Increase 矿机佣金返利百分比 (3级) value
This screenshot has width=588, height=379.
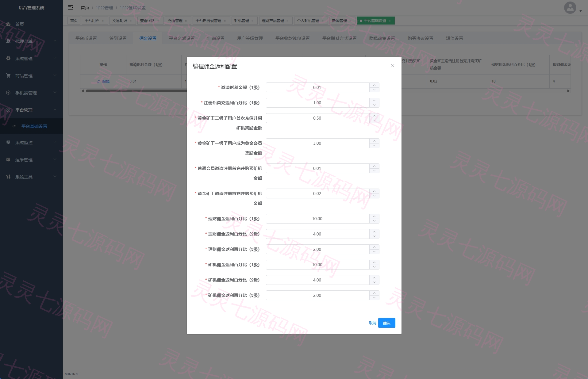point(374,293)
